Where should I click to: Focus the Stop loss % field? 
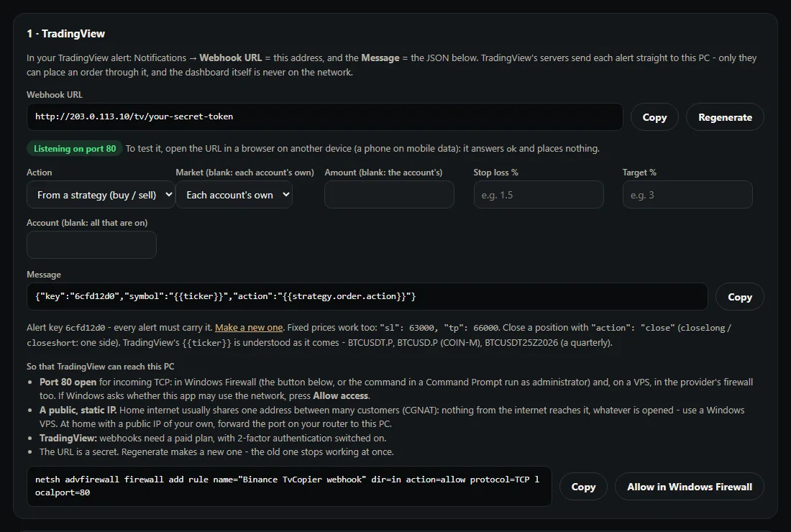(x=539, y=195)
